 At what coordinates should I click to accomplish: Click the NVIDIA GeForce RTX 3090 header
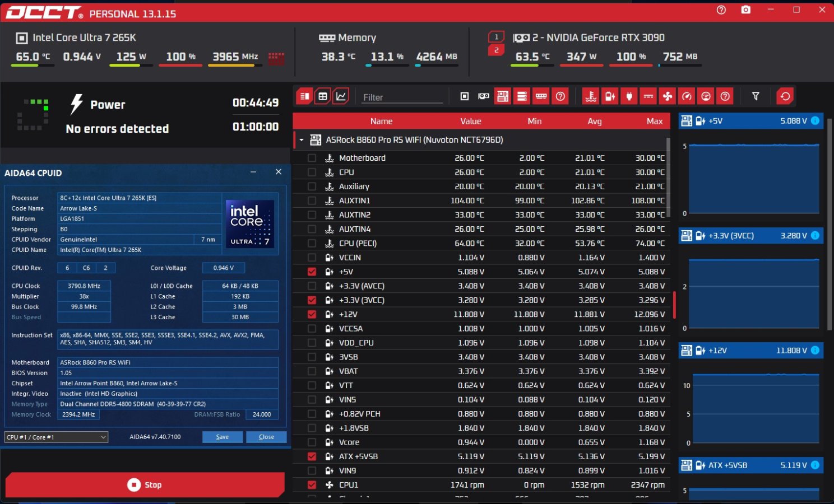click(x=599, y=38)
